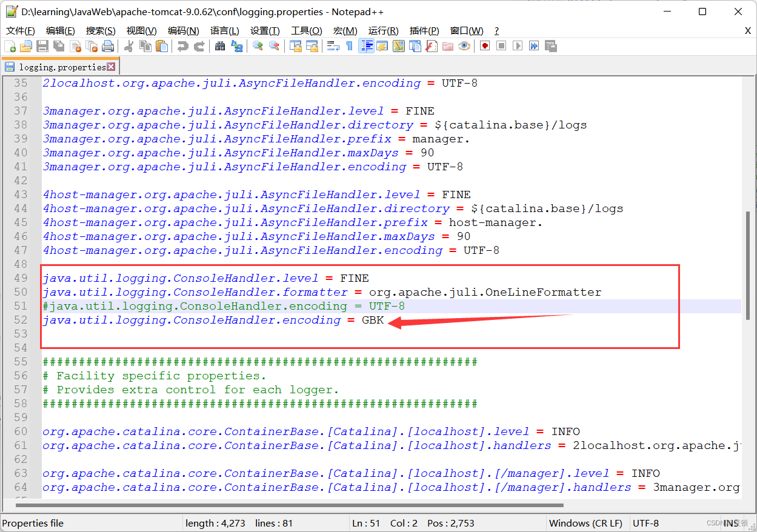Open the Function List panel icon
The width and height of the screenshot is (757, 532).
pos(432,46)
